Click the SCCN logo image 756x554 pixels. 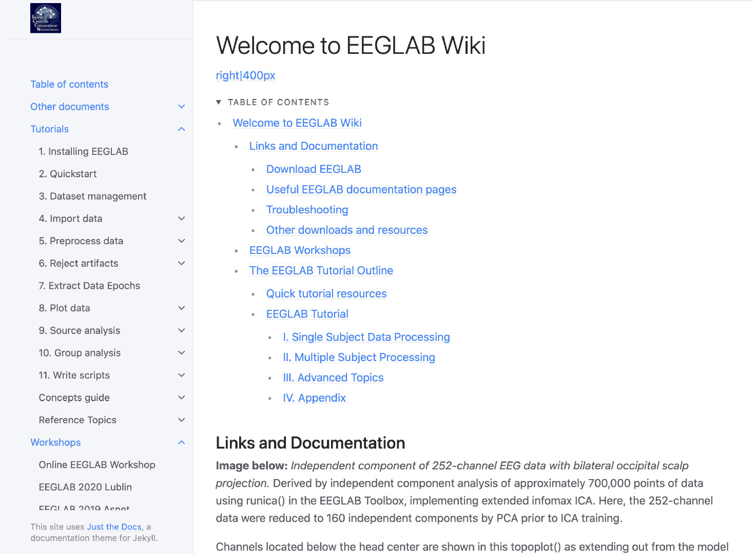pos(45,17)
